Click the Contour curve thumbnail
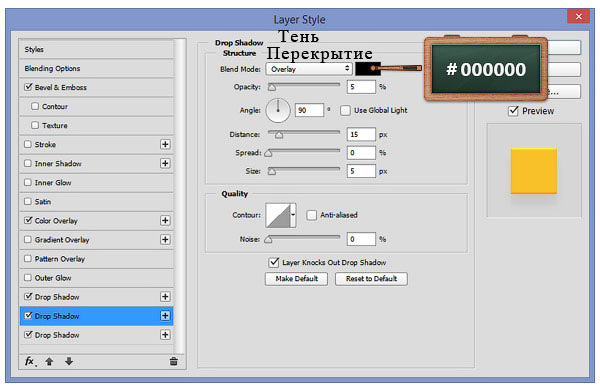Image resolution: width=600 pixels, height=390 pixels. [x=278, y=215]
